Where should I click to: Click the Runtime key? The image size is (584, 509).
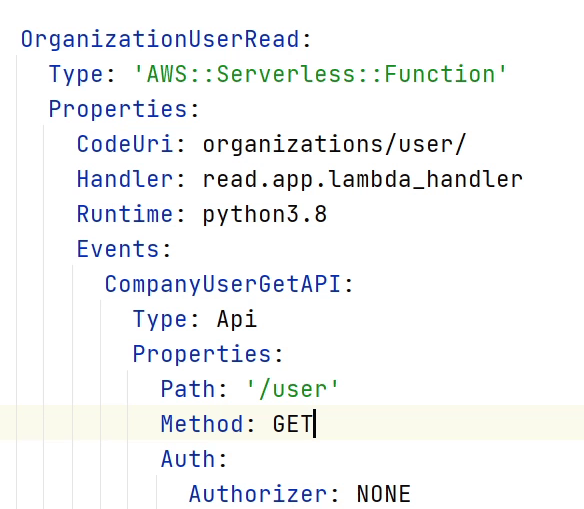(x=125, y=214)
